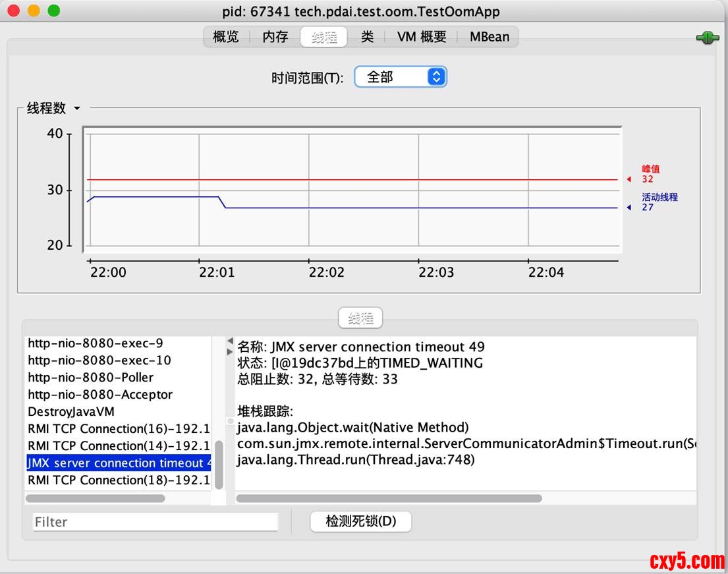Expand the 线程数 chart dropdown arrow
This screenshot has width=728, height=574.
pos(77,108)
